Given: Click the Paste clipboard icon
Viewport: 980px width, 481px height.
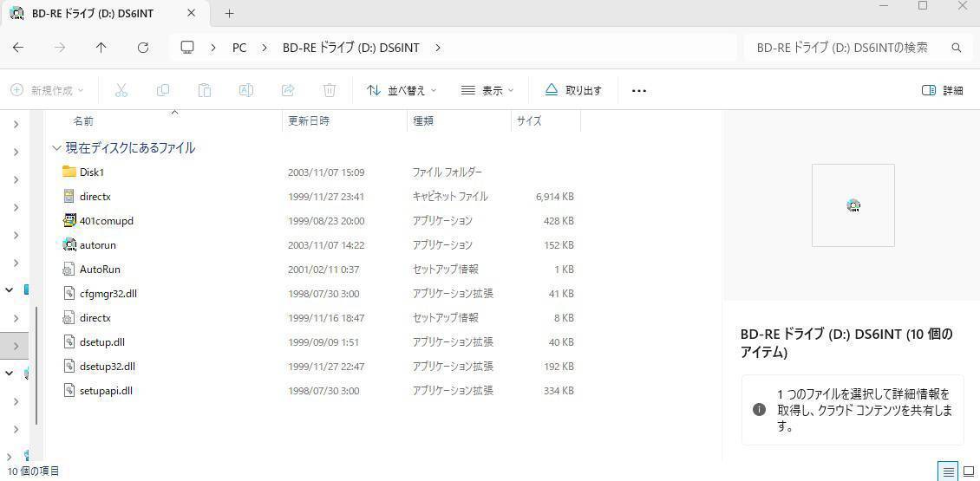Looking at the screenshot, I should pyautogui.click(x=205, y=91).
